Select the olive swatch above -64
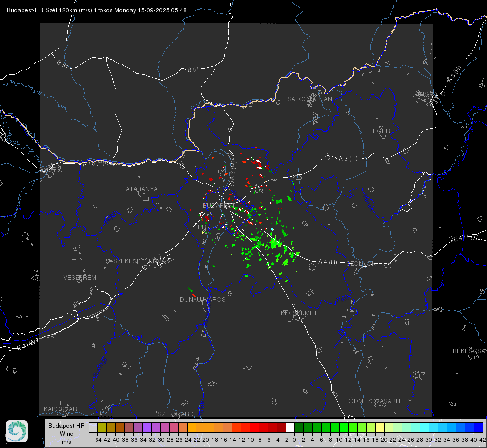Image resolution: width=487 pixels, height=448 pixels. coord(102,427)
